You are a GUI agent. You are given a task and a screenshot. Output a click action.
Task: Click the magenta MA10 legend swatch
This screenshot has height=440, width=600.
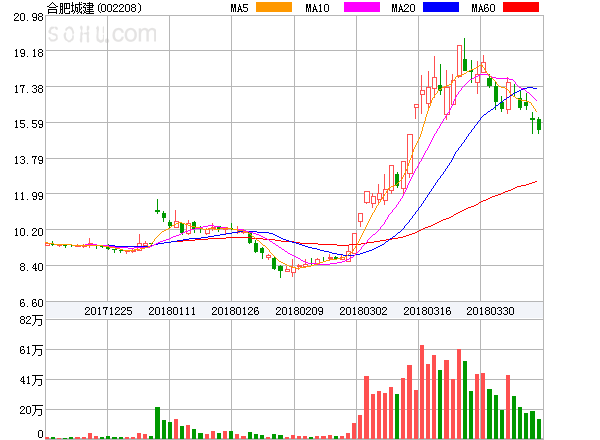[362, 7]
